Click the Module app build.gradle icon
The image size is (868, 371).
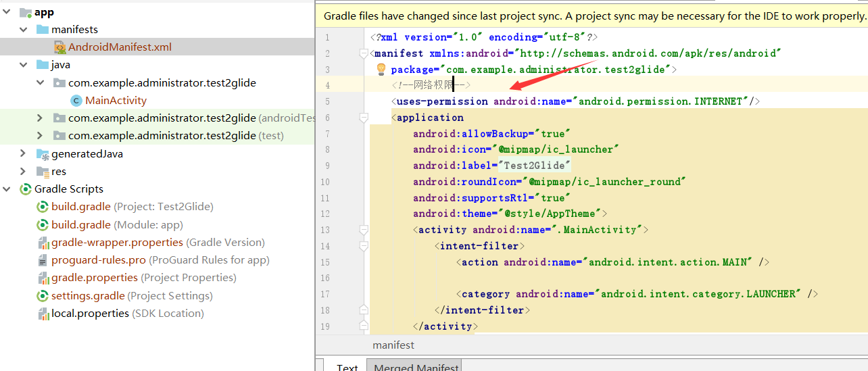click(43, 224)
